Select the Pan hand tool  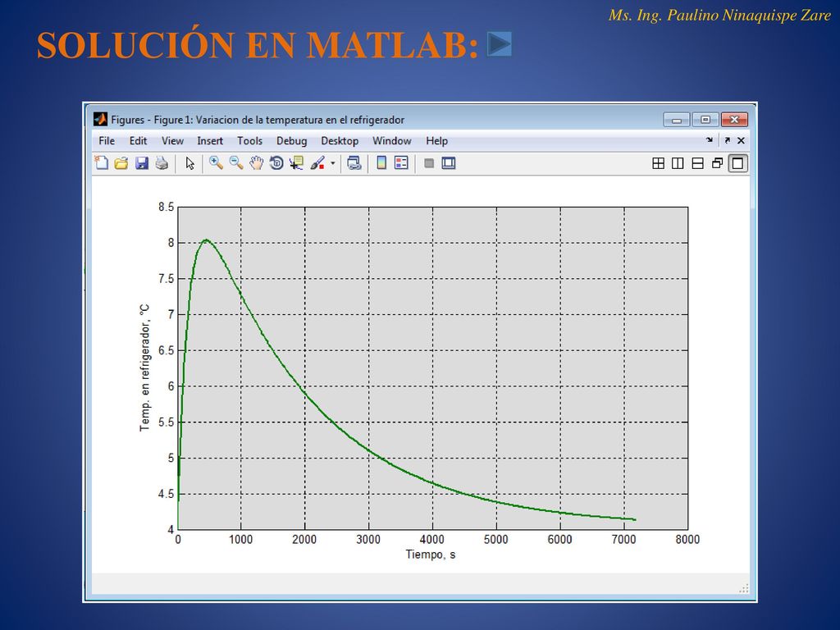pyautogui.click(x=257, y=163)
